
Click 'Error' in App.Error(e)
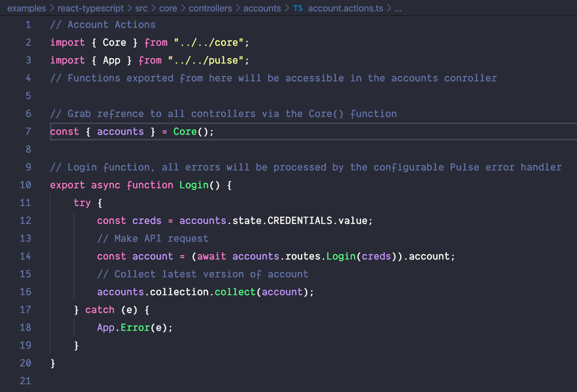click(135, 328)
